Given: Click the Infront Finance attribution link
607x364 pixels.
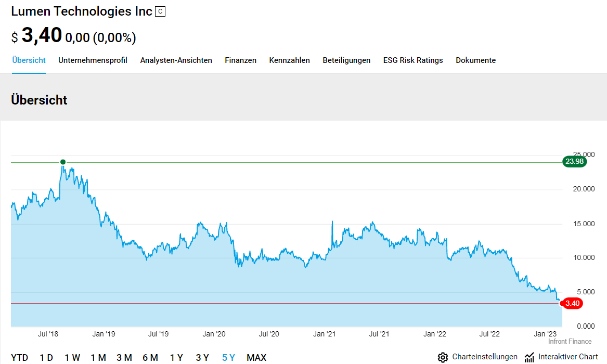Looking at the screenshot, I should (570, 342).
